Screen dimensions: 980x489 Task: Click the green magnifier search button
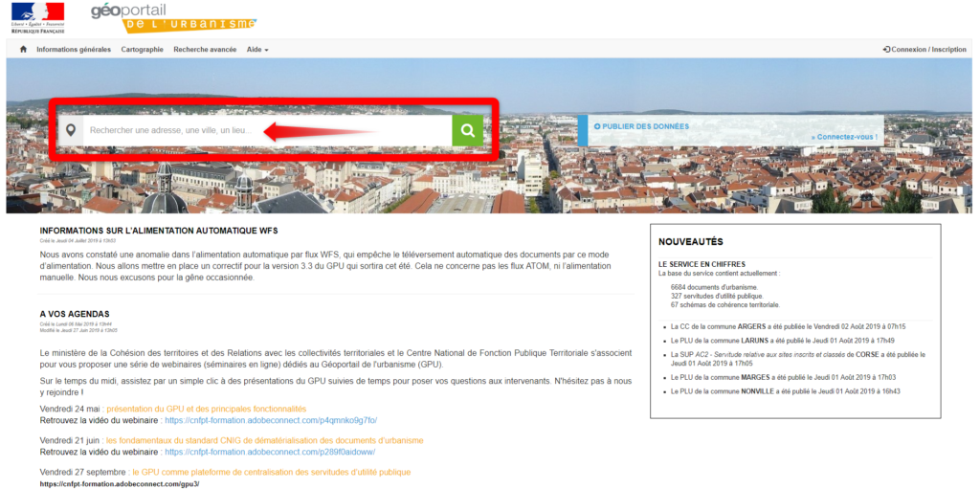[x=467, y=130]
